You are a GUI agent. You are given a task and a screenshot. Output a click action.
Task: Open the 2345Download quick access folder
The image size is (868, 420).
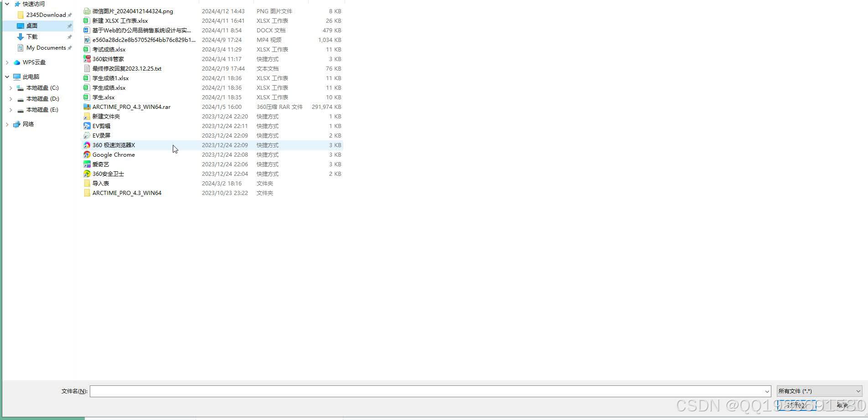click(x=46, y=15)
